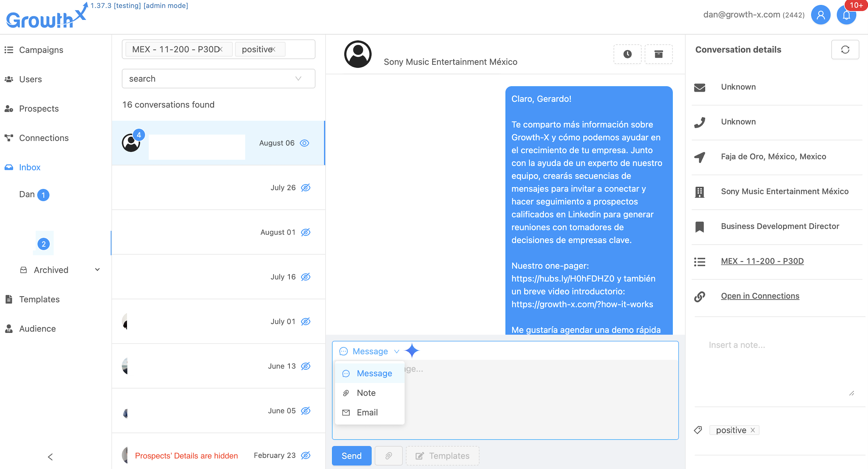Open the search dropdown arrow

pos(298,79)
